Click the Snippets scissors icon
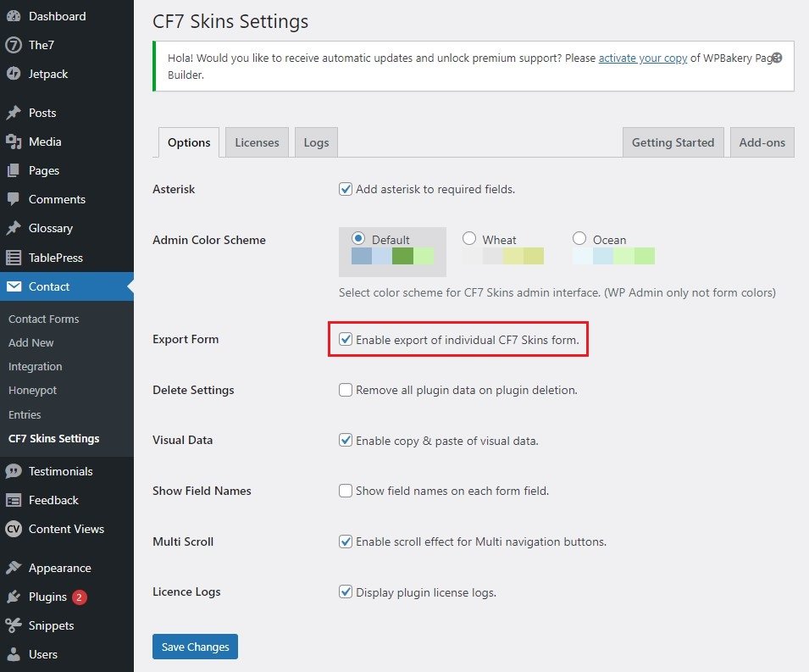Image resolution: width=809 pixels, height=672 pixels. (x=13, y=625)
